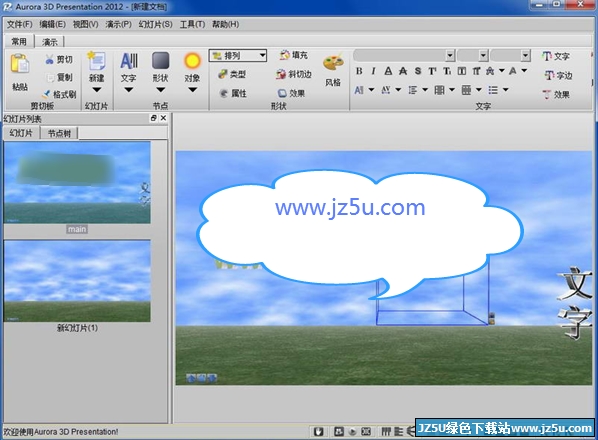Click the 文字 text node icon
Screen dimensions: 598x440
click(x=129, y=61)
